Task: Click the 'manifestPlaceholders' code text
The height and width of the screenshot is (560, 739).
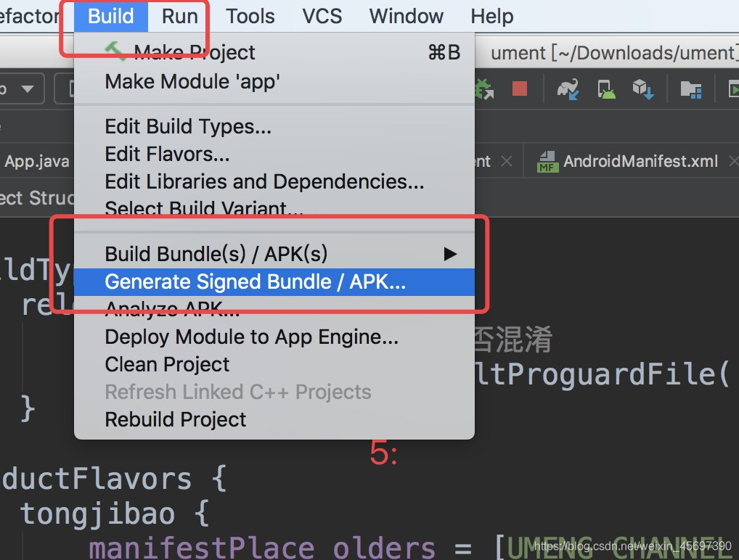Action: [262, 547]
